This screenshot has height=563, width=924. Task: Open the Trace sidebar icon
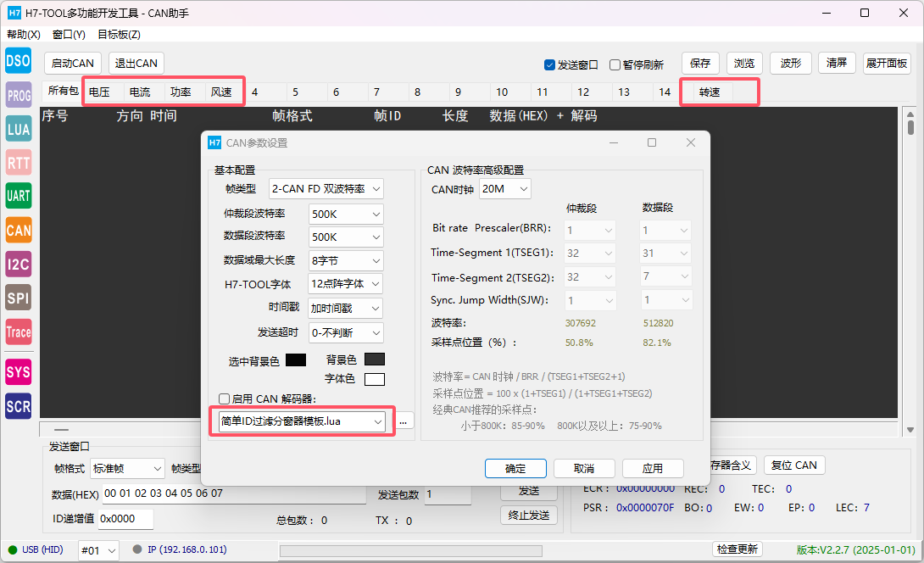tap(19, 332)
